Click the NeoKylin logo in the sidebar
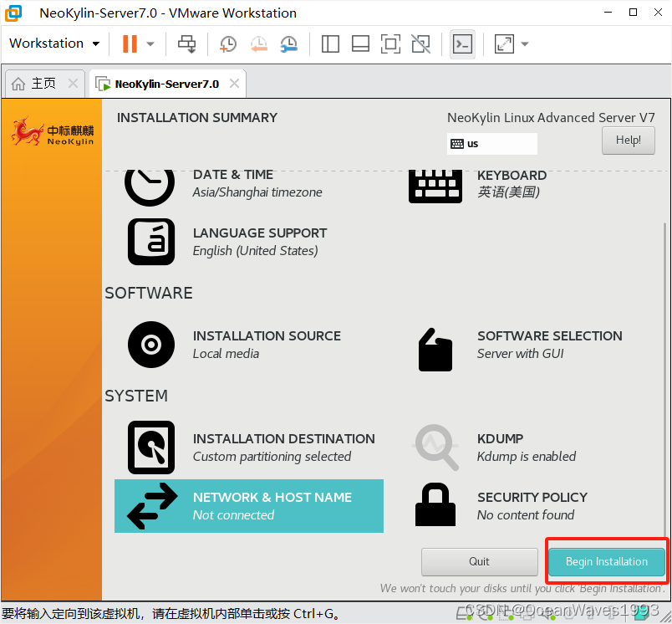Viewport: 672px width, 624px height. coord(53,131)
